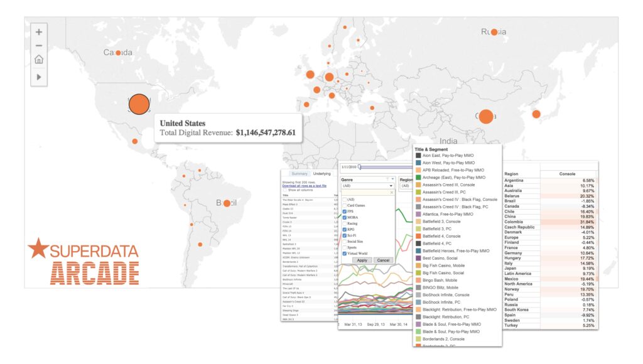
Task: Select the China revenue bubble on map
Action: click(x=486, y=116)
